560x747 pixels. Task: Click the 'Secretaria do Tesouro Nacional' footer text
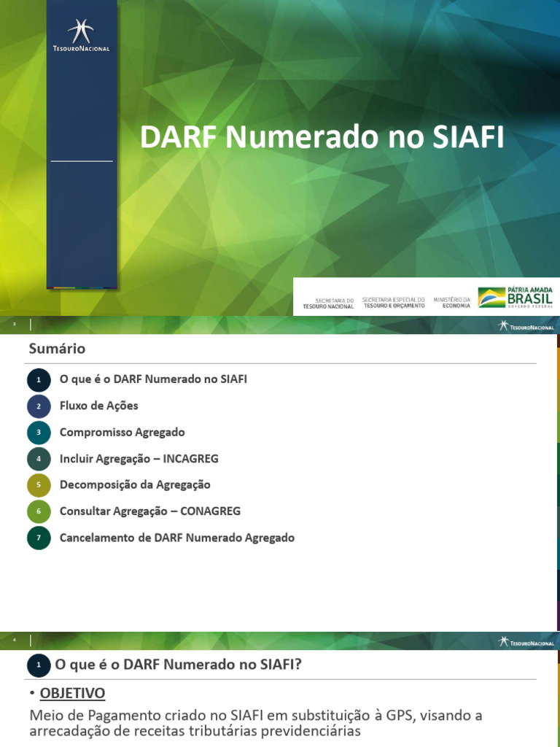coord(328,303)
